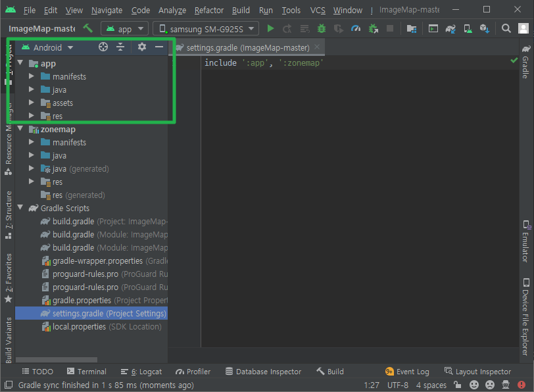Click the Search Everywhere magnifier icon

coord(506,28)
